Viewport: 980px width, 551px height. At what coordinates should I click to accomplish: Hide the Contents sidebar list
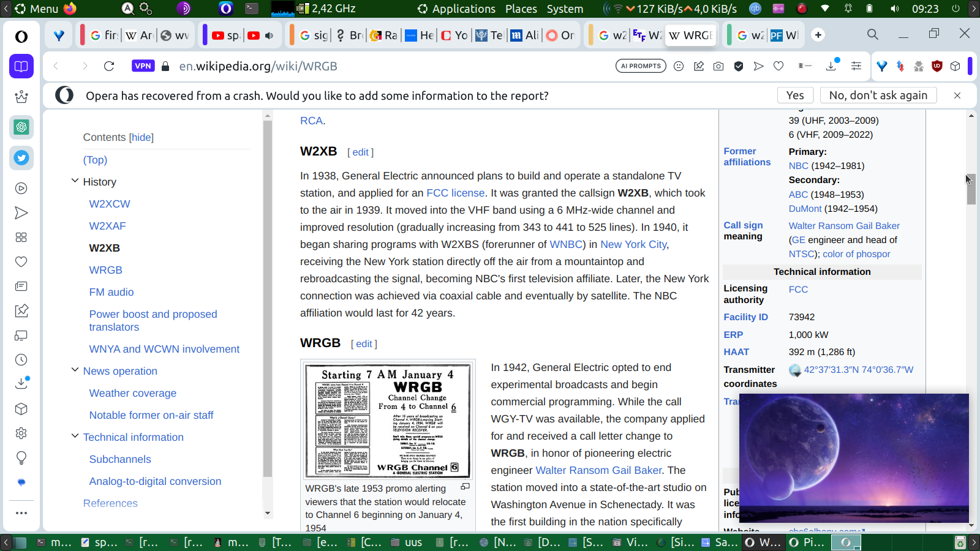[141, 138]
